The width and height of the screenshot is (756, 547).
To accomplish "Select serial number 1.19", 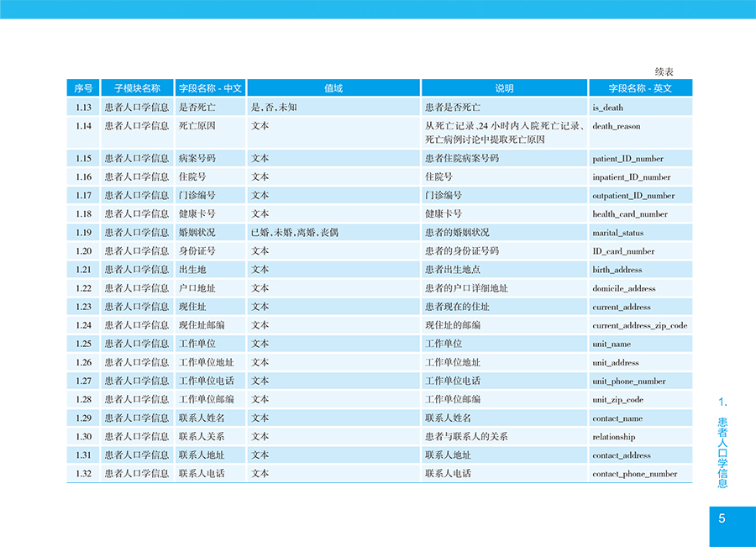I will (83, 233).
